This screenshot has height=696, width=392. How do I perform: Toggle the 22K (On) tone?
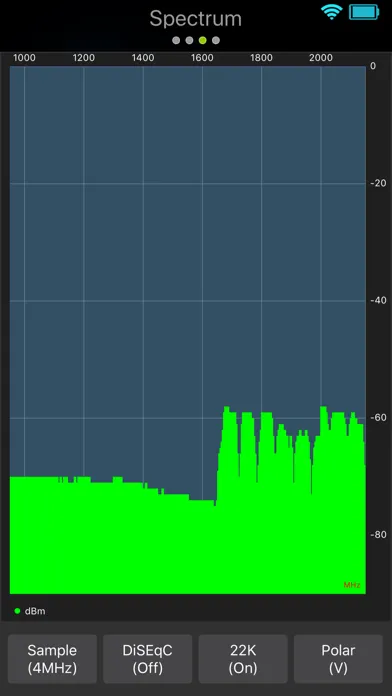pos(243,659)
